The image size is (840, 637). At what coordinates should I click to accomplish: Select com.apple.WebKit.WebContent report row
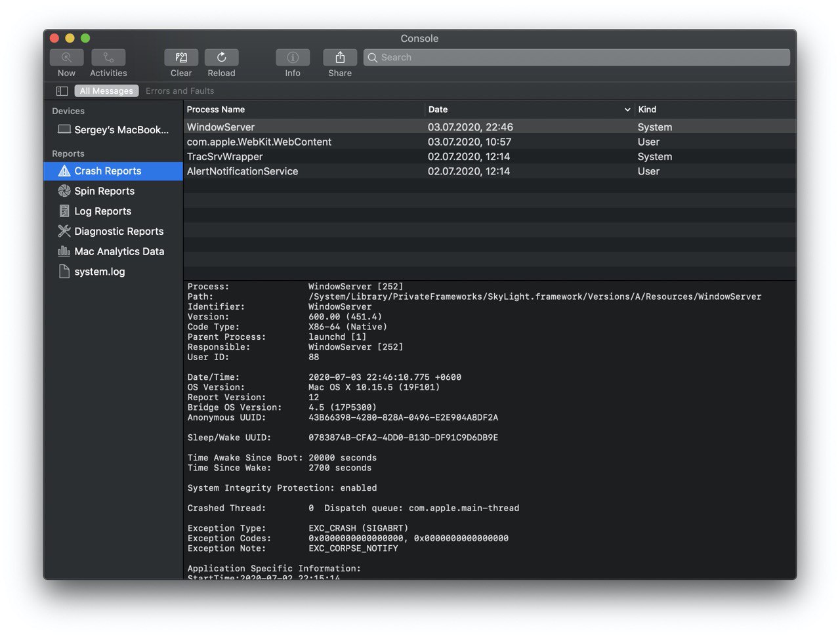click(490, 142)
